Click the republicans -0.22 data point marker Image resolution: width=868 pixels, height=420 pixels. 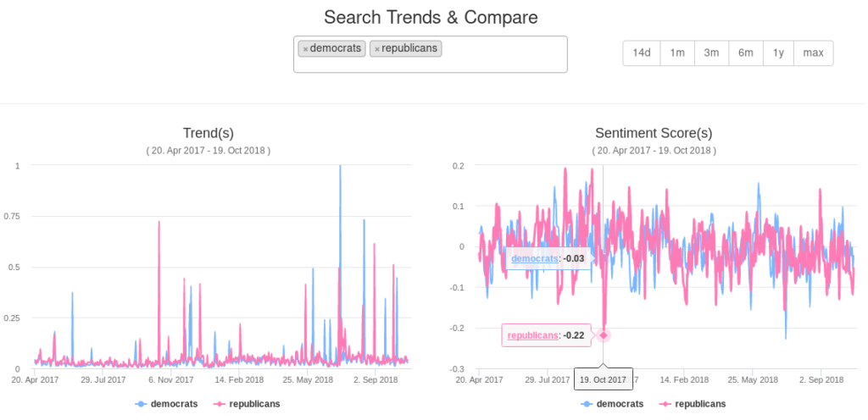[x=604, y=334]
